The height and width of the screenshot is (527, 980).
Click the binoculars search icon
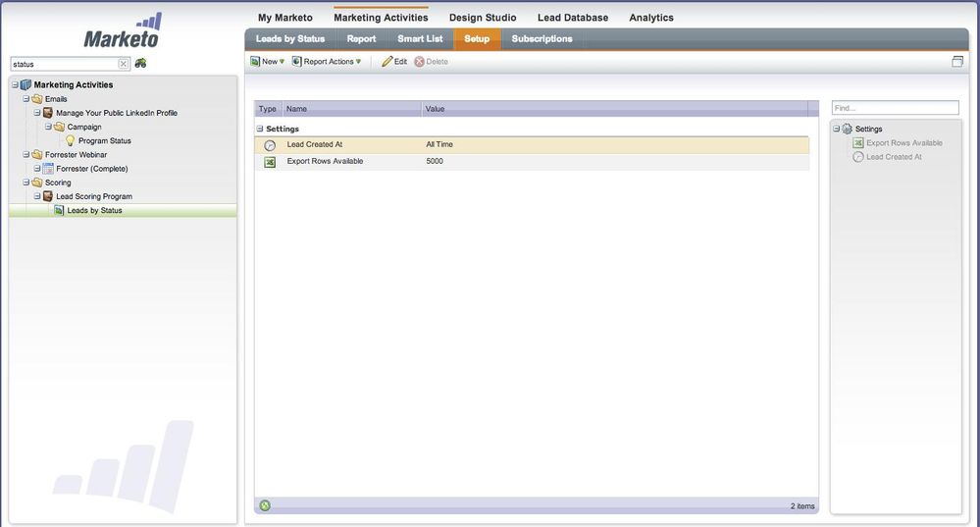tap(140, 64)
